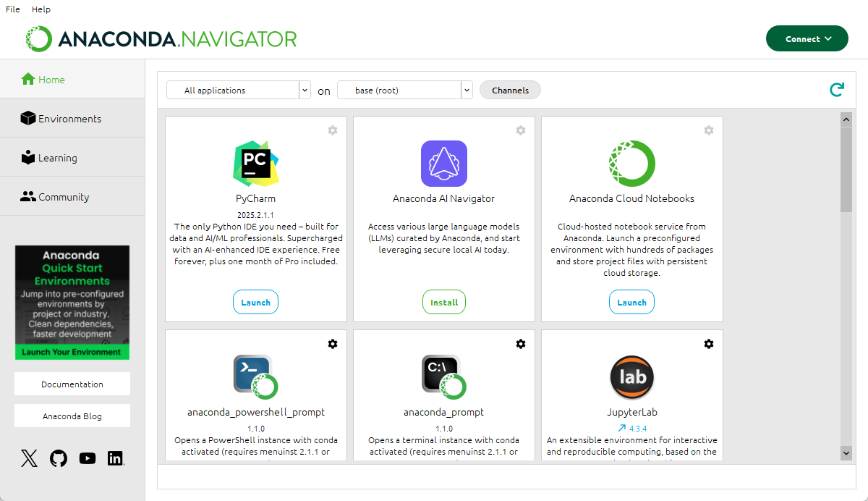Click the PyCharm version 2025.2.1.1 text
Image resolution: width=868 pixels, height=501 pixels.
tap(256, 215)
